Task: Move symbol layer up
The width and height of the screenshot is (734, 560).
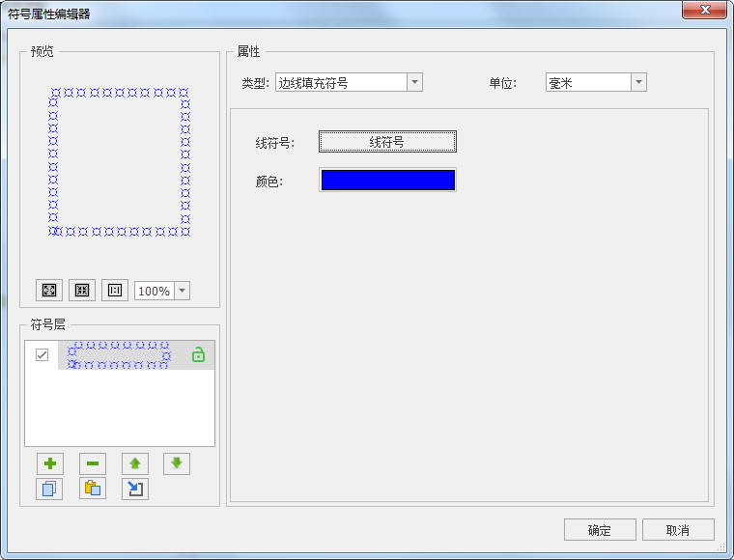Action: [x=135, y=463]
